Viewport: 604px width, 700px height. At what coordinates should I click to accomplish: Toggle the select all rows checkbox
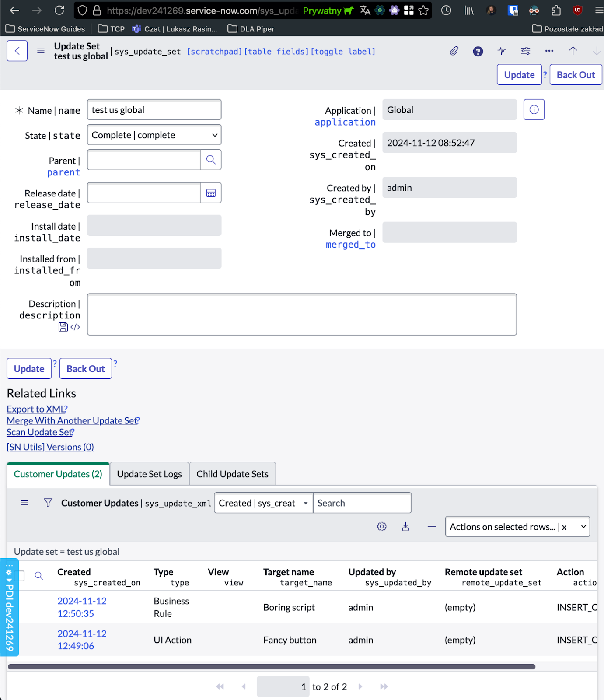[x=19, y=576]
